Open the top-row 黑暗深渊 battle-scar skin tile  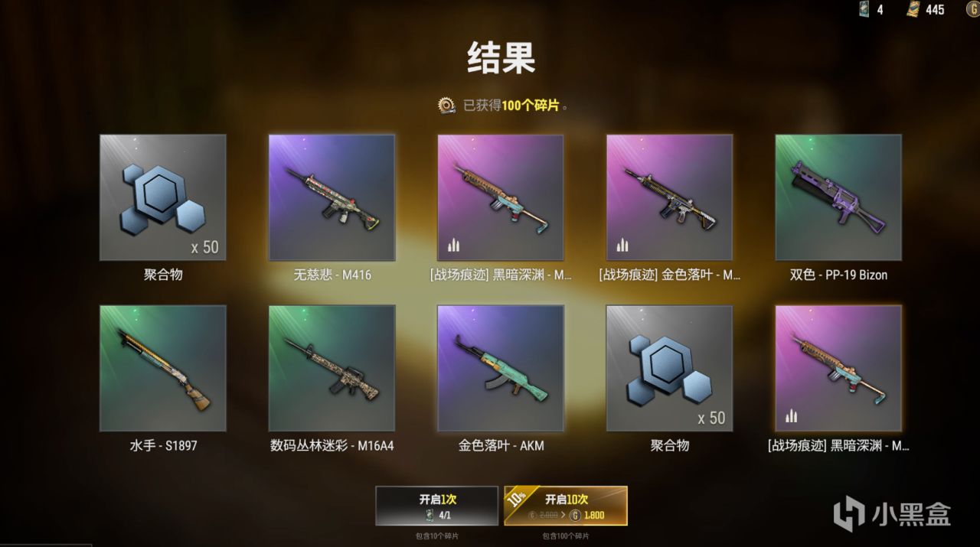pos(501,197)
